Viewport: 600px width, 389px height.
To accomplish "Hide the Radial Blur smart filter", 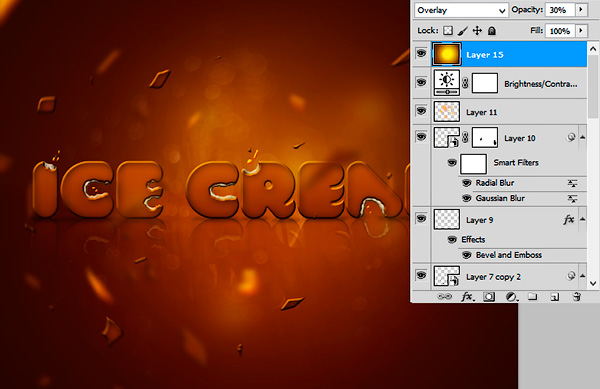I will 466,183.
